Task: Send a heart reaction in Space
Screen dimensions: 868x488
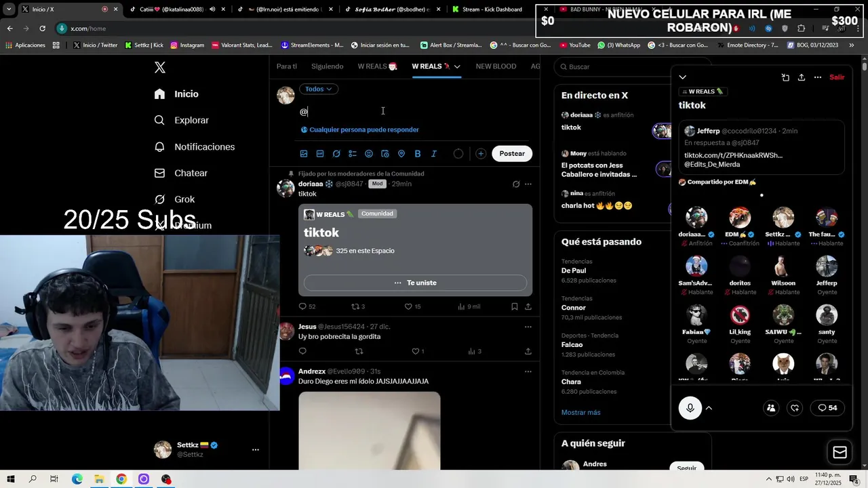Action: [795, 408]
